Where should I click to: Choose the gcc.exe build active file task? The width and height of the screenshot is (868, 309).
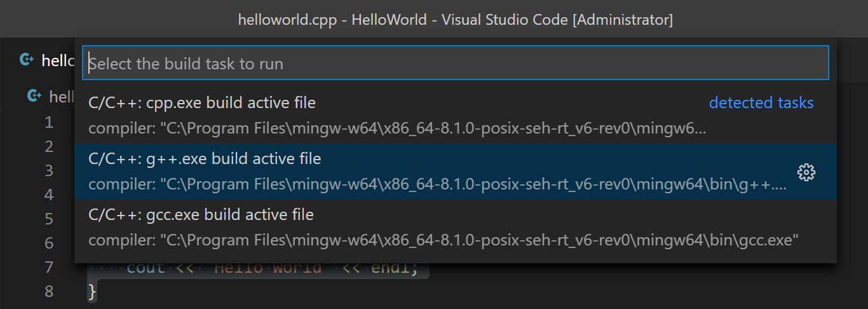point(455,228)
